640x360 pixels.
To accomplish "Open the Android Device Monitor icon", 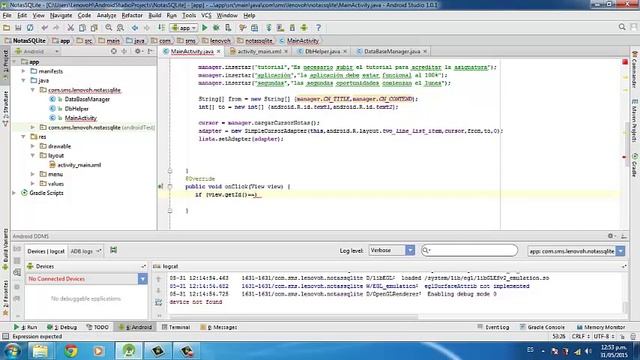I will pos(304,28).
